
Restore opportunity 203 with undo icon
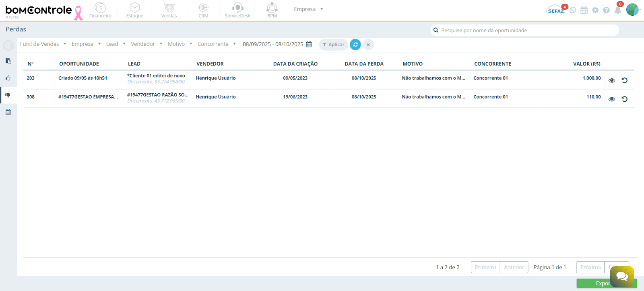pyautogui.click(x=625, y=80)
